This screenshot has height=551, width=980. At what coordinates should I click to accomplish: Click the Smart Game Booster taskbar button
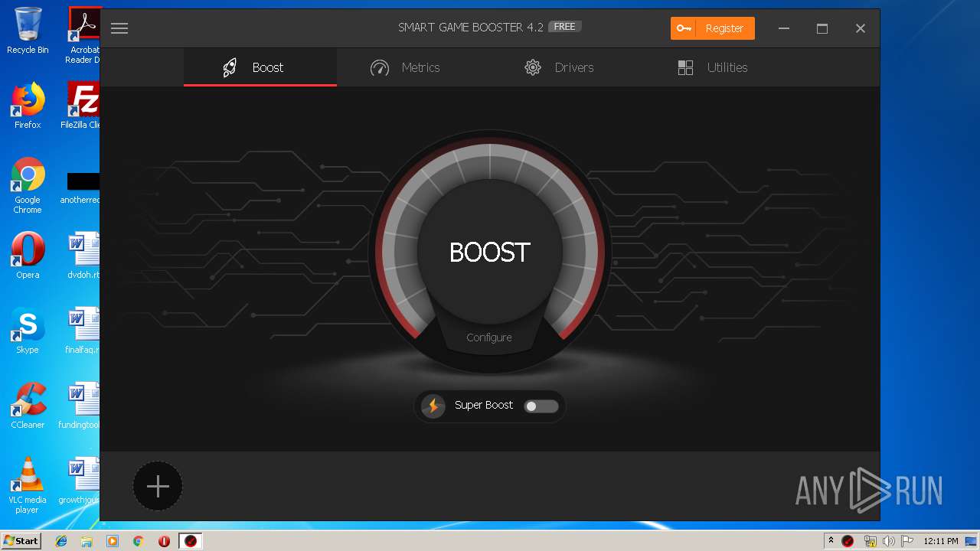tap(191, 541)
